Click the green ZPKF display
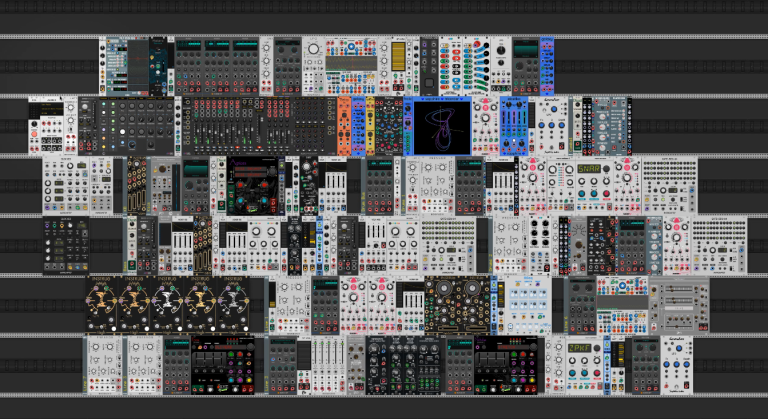The image size is (768, 419). point(579,348)
